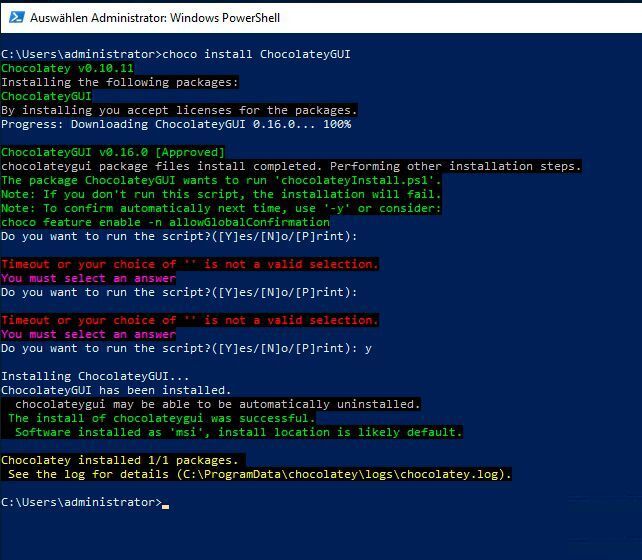Click 'By installing you accept licenses' line
The image size is (642, 560).
pyautogui.click(x=179, y=110)
